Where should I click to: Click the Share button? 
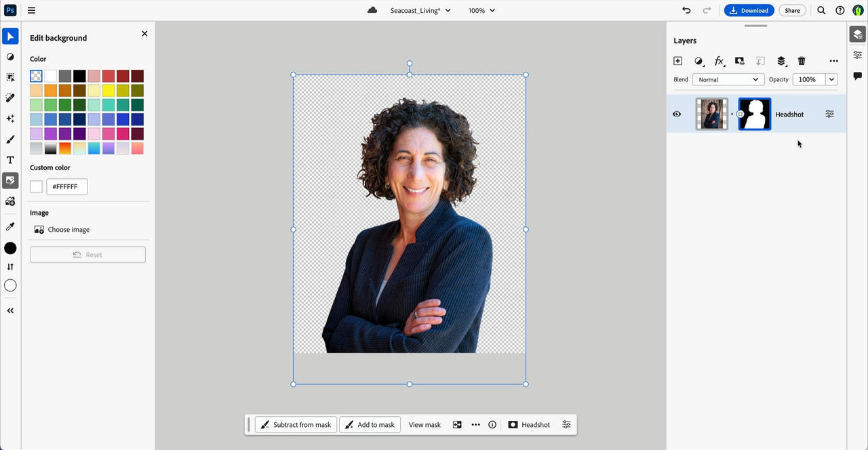pyautogui.click(x=792, y=10)
